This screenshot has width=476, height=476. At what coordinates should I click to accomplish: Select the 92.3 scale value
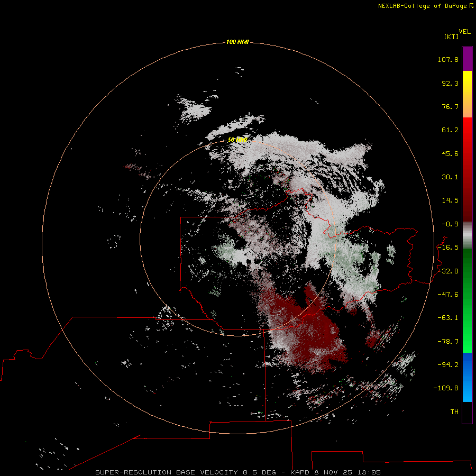[450, 83]
